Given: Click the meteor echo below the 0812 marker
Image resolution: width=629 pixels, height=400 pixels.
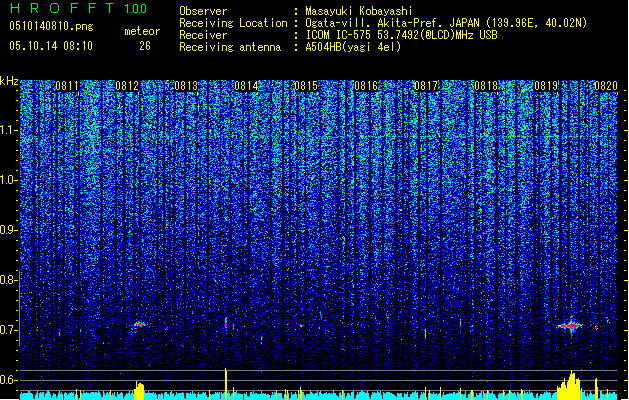Looking at the screenshot, I should click(x=139, y=324).
